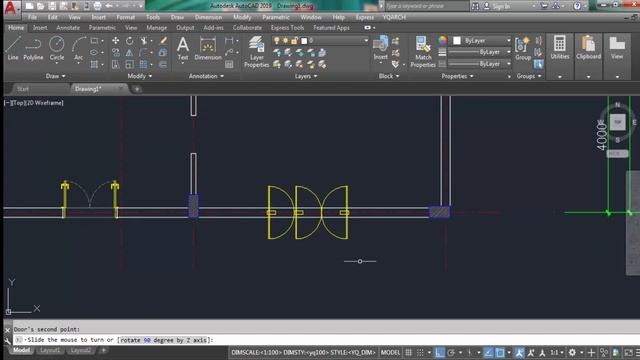Click the Group icon

523,48
